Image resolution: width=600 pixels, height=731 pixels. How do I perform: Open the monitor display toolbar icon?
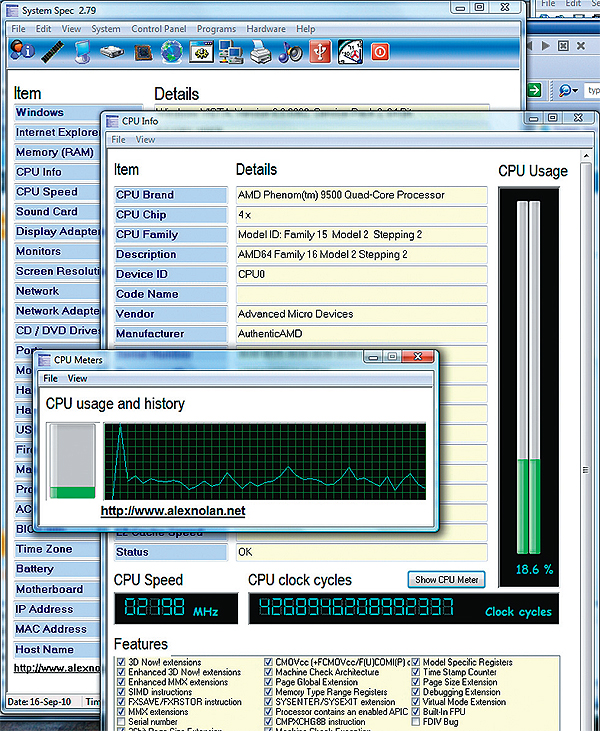point(83,52)
